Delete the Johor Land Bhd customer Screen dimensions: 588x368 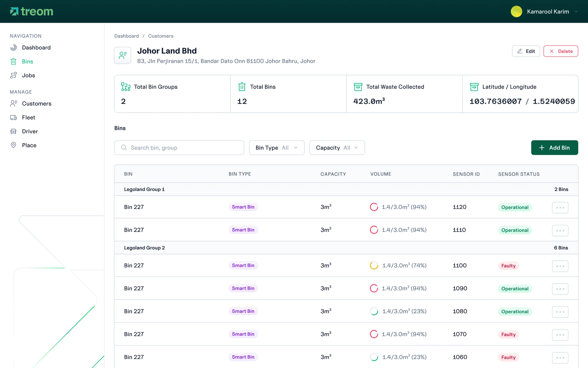click(561, 51)
